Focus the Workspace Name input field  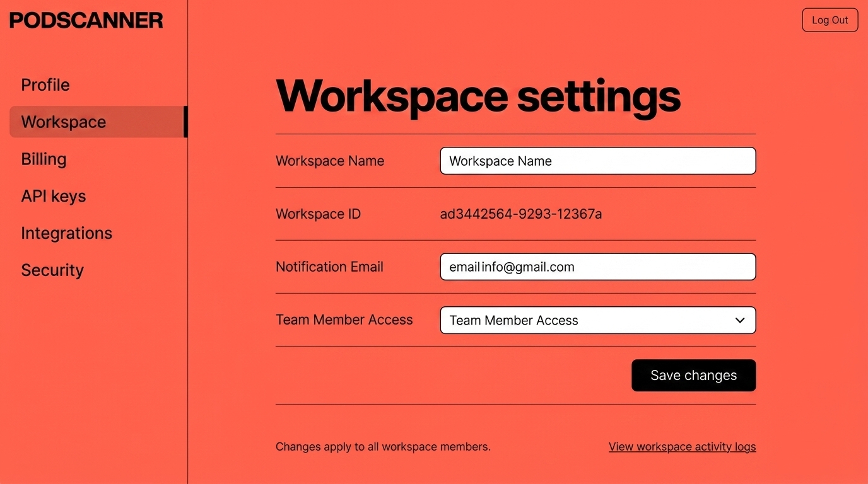(597, 161)
